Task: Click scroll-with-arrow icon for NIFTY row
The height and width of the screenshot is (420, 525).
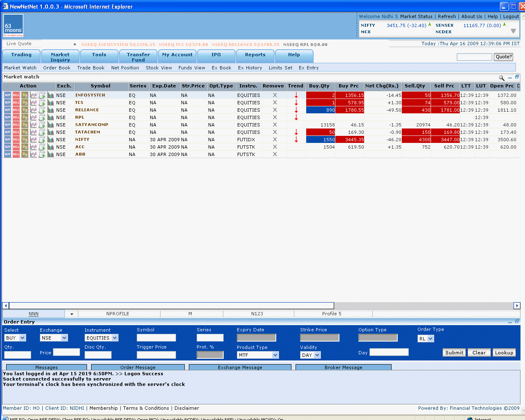Action: 42,140
